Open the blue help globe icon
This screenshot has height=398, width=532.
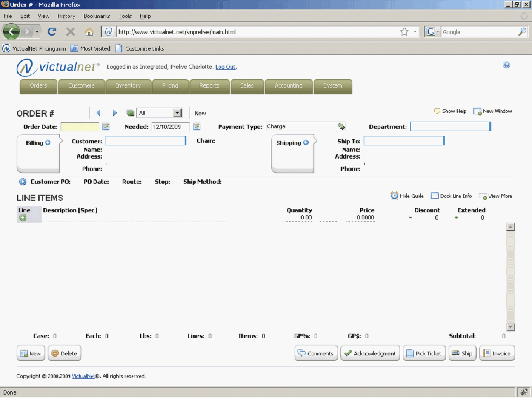pos(506,65)
